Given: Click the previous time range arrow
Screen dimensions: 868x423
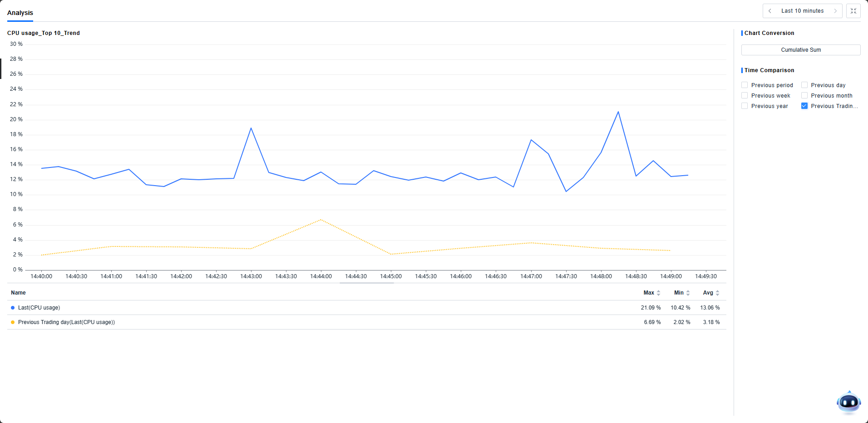Looking at the screenshot, I should coord(770,11).
